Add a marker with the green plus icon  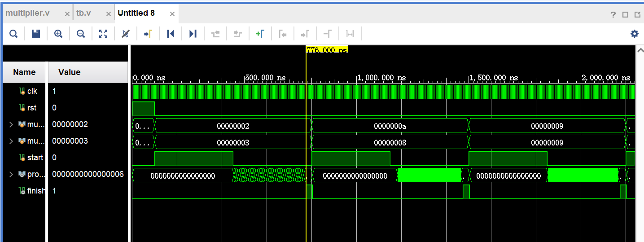[x=260, y=34]
